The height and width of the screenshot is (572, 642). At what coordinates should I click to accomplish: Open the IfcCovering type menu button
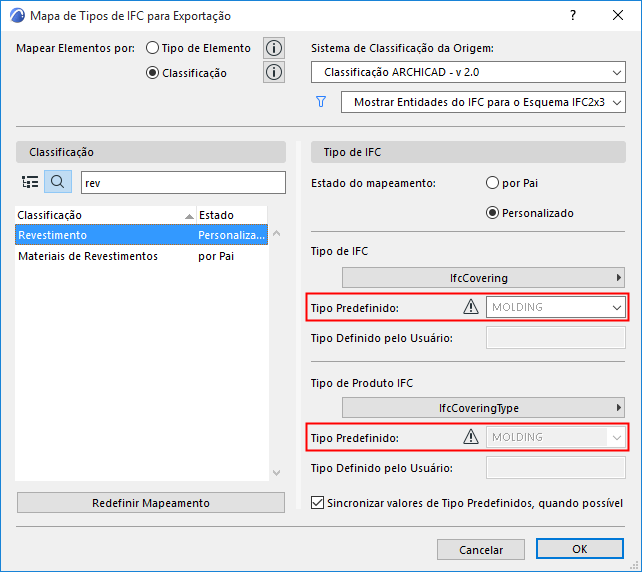[x=484, y=278]
